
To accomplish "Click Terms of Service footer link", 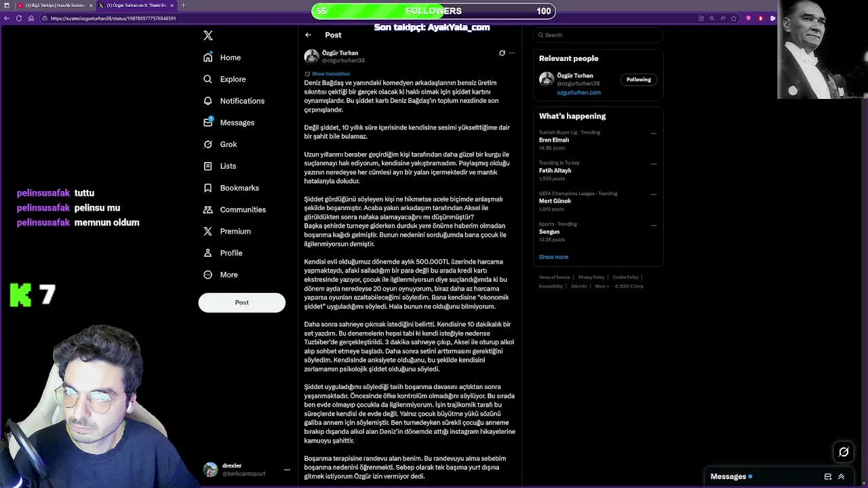I will 555,277.
